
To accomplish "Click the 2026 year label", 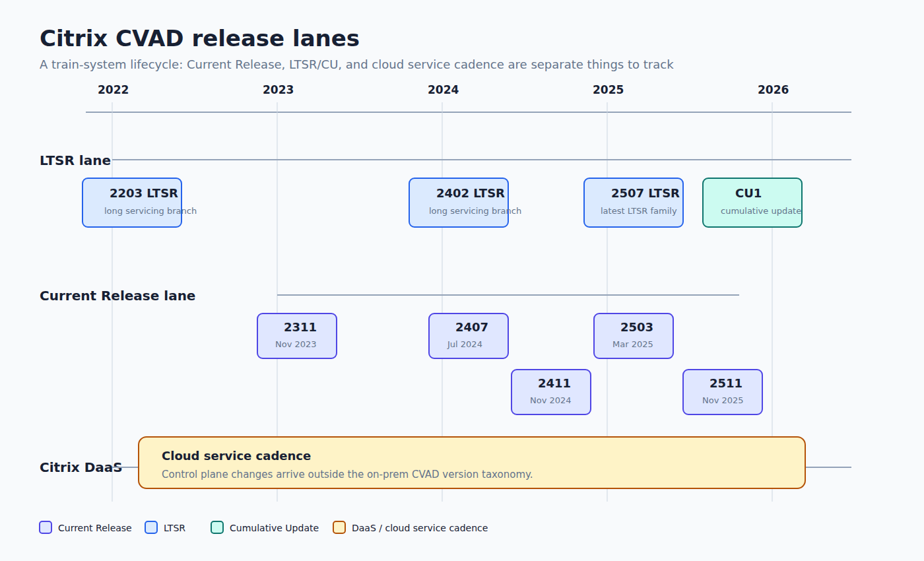I will [773, 90].
